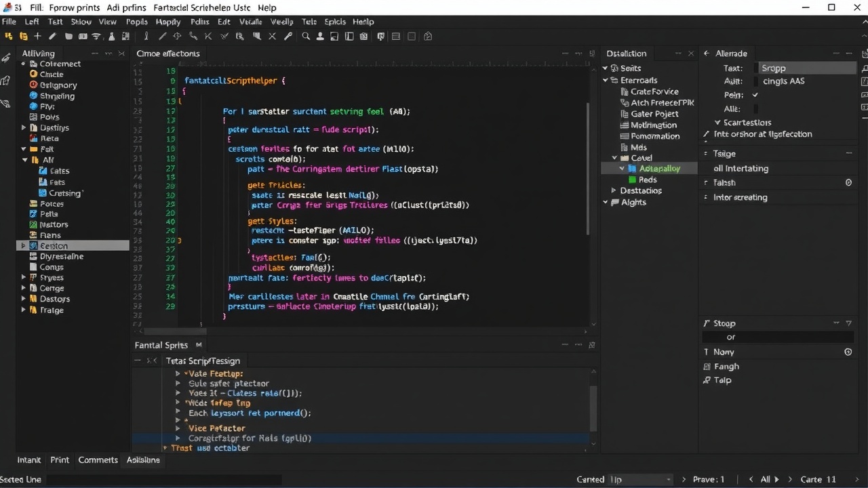This screenshot has height=488, width=868.
Task: Click the Carte 11 status entry
Action: click(x=818, y=479)
